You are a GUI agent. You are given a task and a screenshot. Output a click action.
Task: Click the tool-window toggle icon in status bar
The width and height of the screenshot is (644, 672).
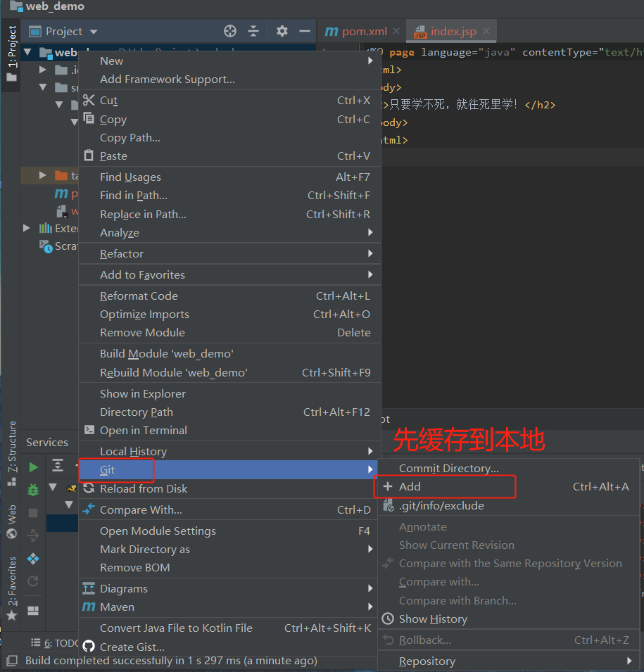pyautogui.click(x=12, y=661)
